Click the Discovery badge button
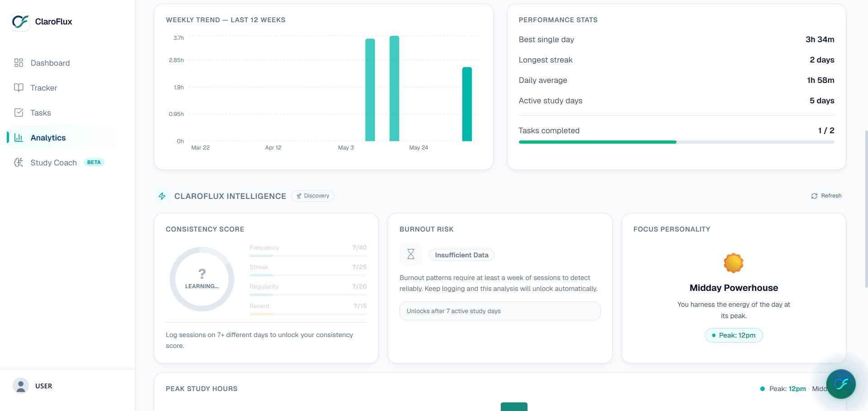The height and width of the screenshot is (411, 868). 312,196
